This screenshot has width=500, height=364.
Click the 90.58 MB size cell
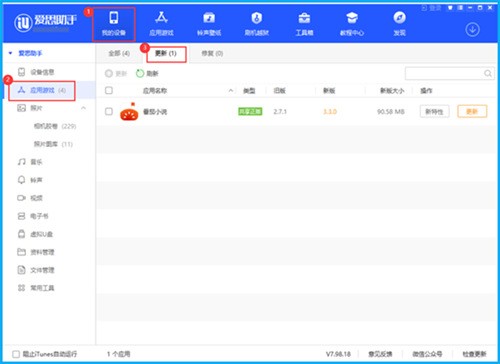391,112
